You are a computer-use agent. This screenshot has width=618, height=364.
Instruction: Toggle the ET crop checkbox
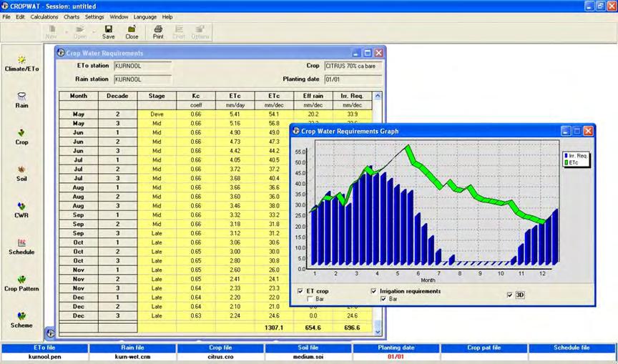pyautogui.click(x=300, y=291)
